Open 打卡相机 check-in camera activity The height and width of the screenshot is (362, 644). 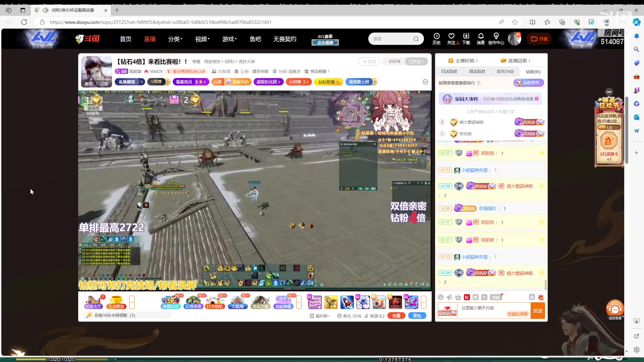coord(215,302)
